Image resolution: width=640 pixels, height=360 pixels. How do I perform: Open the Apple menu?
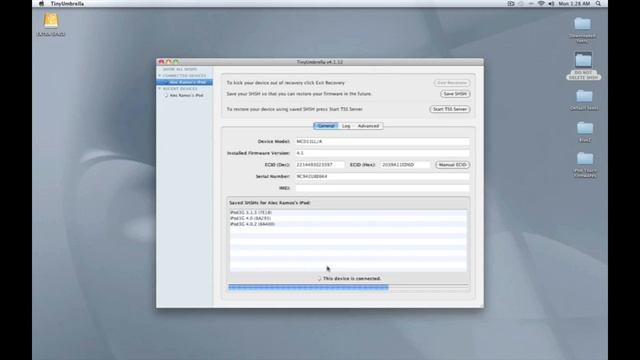coord(41,4)
